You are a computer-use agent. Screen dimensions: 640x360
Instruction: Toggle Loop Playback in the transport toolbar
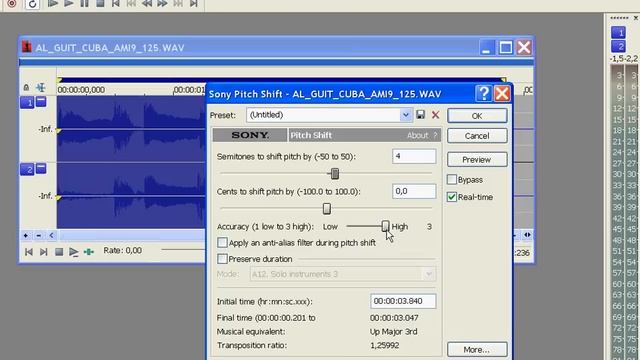(x=32, y=4)
